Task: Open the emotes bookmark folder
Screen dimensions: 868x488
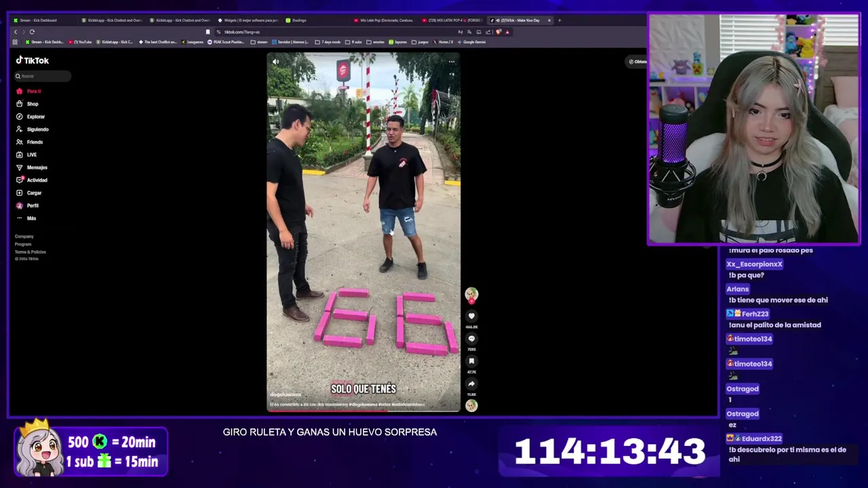Action: pos(376,42)
